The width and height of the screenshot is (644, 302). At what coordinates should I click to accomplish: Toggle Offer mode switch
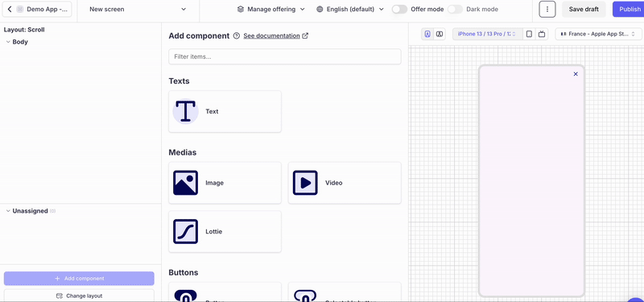[399, 9]
